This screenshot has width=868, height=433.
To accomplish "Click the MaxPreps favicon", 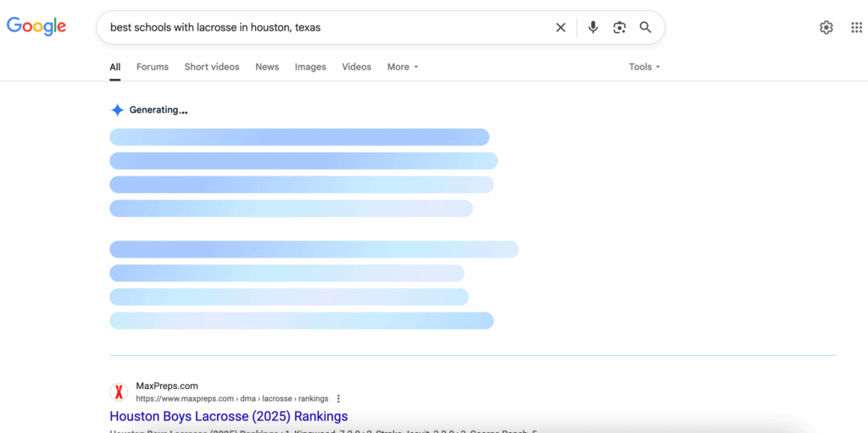I will tap(119, 392).
